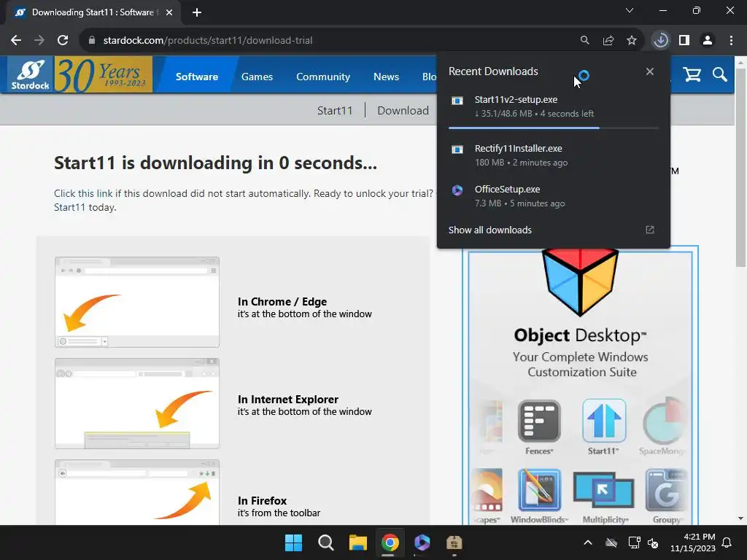Image resolution: width=747 pixels, height=560 pixels.
Task: Open a new browser tab
Action: tap(197, 12)
